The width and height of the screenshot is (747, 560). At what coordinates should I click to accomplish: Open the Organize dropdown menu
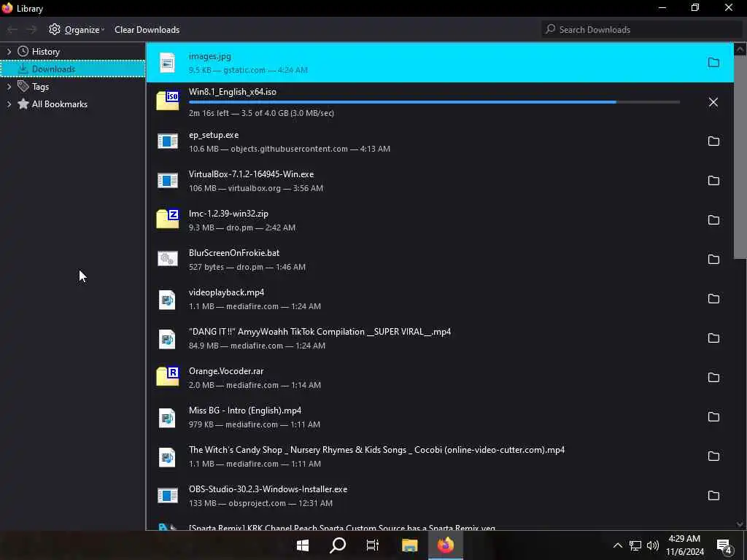tap(77, 29)
